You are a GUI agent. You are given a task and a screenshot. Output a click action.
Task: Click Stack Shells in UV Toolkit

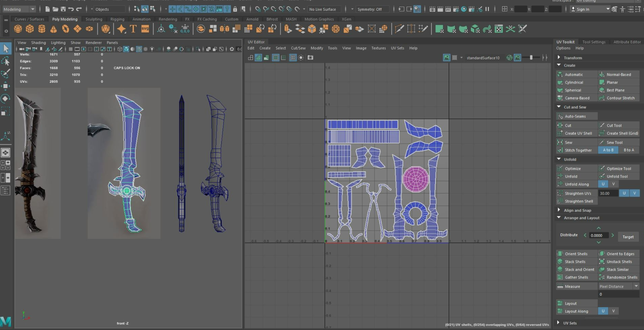[x=575, y=262]
